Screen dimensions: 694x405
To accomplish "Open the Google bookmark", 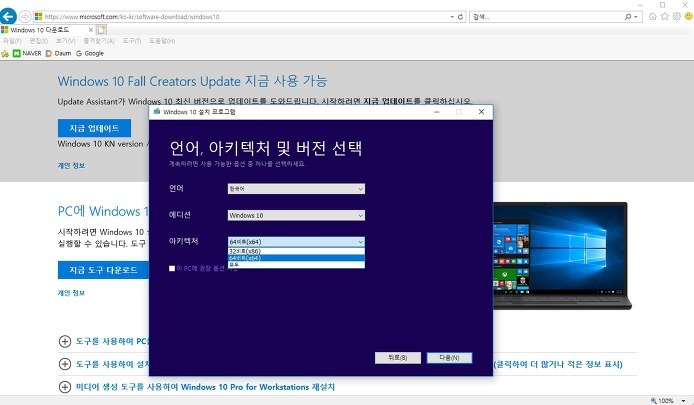I will [x=90, y=53].
